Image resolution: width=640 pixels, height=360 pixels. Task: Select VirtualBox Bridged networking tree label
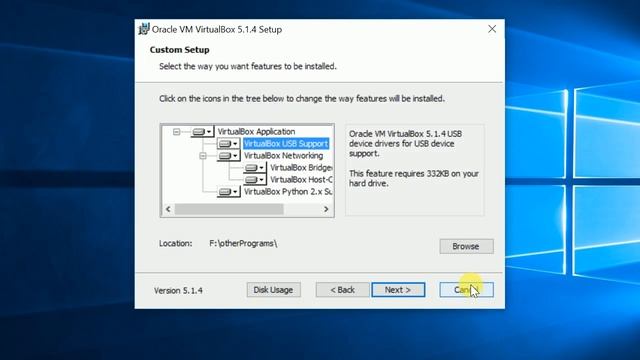pyautogui.click(x=301, y=168)
